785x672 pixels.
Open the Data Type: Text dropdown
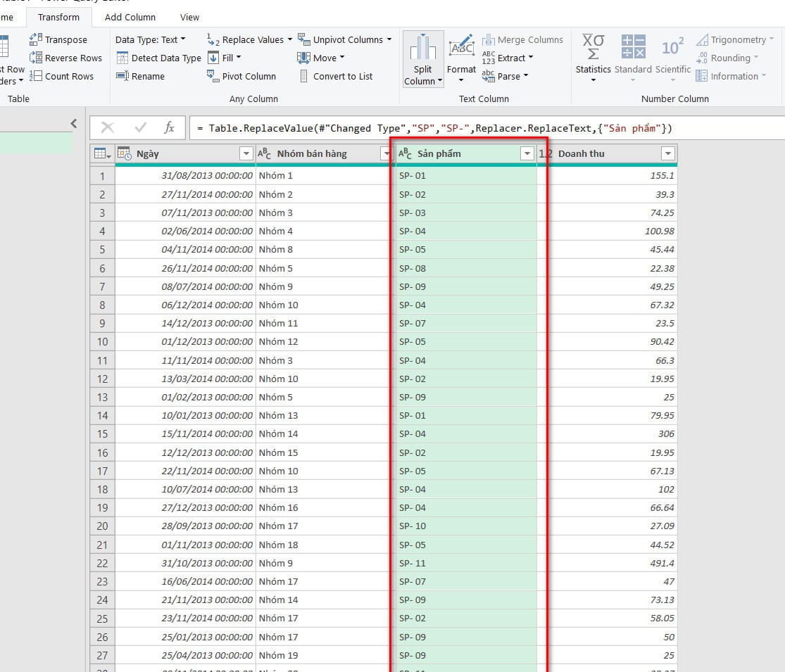150,40
